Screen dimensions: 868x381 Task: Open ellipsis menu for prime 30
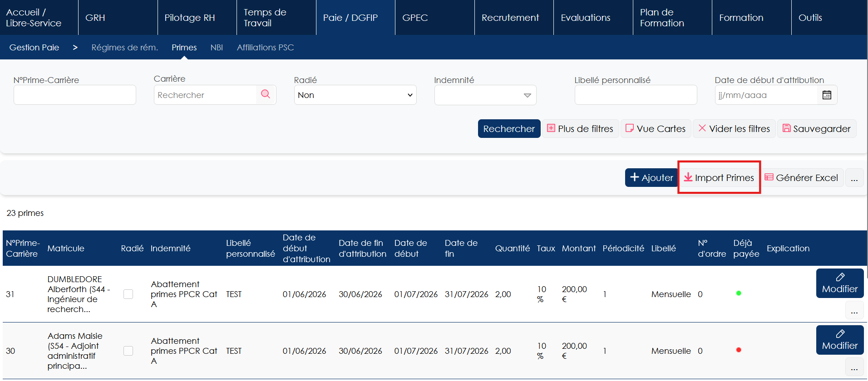(854, 367)
